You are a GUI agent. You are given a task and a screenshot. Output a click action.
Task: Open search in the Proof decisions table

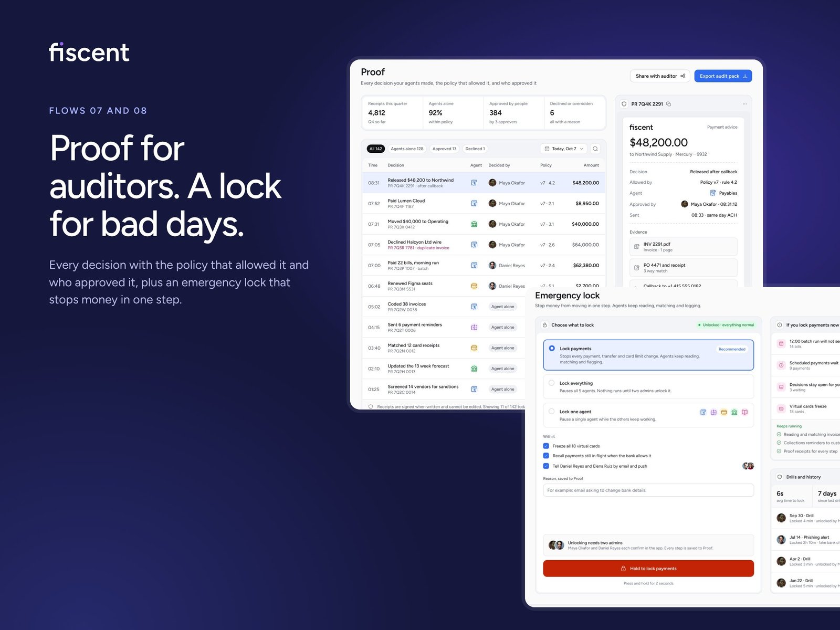click(x=595, y=149)
